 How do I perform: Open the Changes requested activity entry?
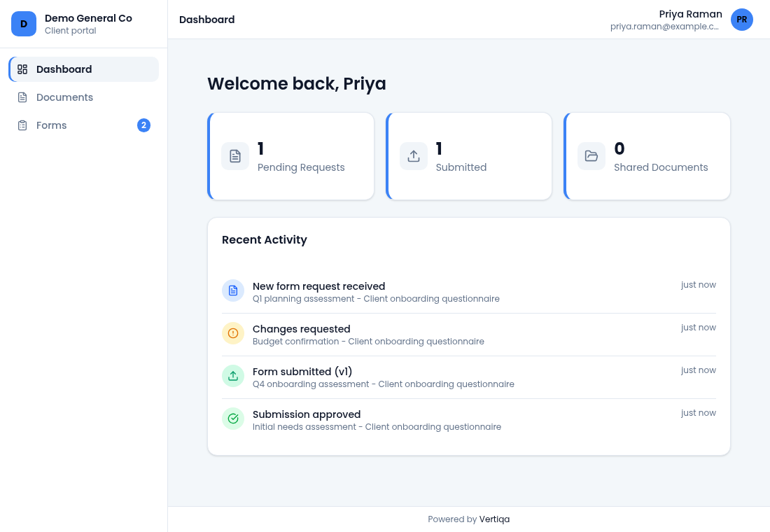click(469, 335)
